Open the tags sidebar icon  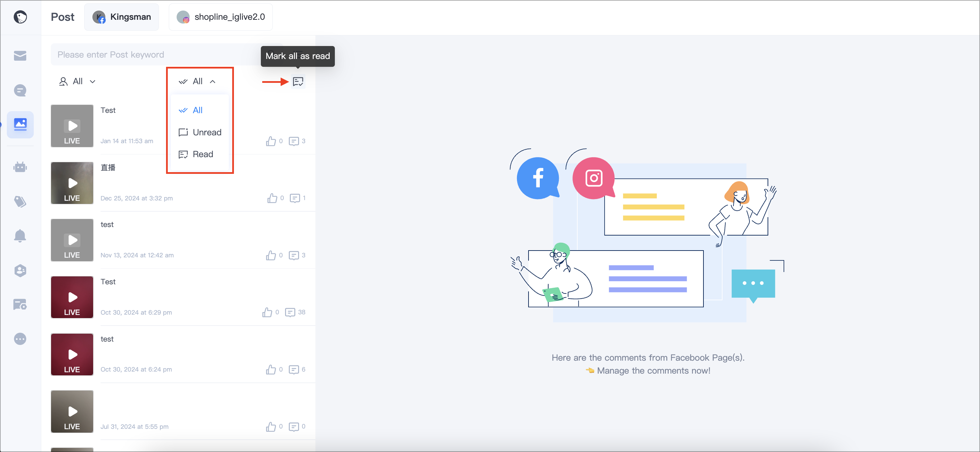[x=20, y=201]
